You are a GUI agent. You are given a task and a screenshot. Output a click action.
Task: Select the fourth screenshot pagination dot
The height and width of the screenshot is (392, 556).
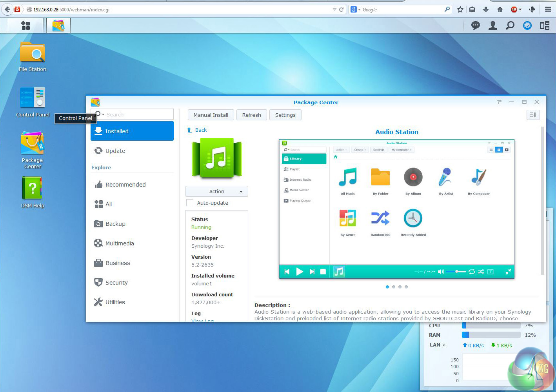(x=406, y=287)
